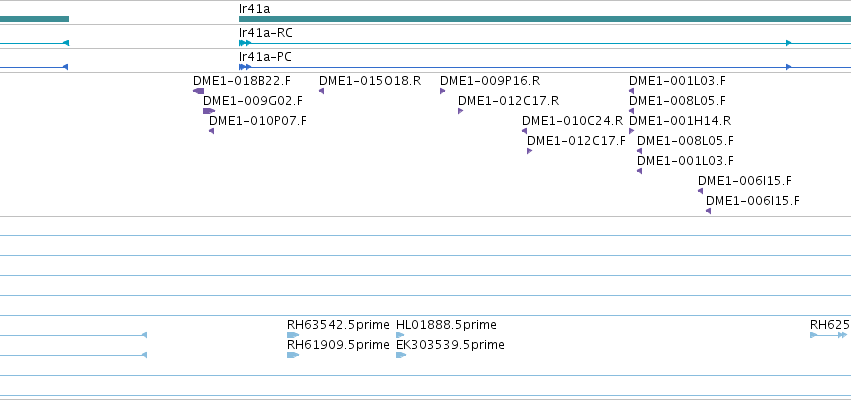Select the DME1-018B22.F feature glyph
This screenshot has width=851, height=400.
199,91
